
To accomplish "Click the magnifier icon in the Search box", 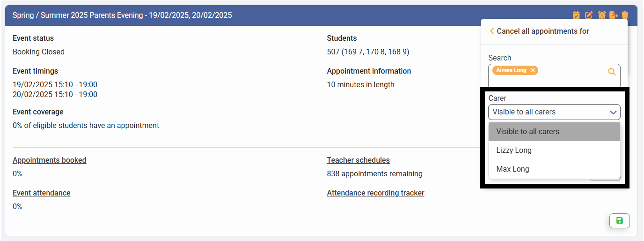I will 612,72.
